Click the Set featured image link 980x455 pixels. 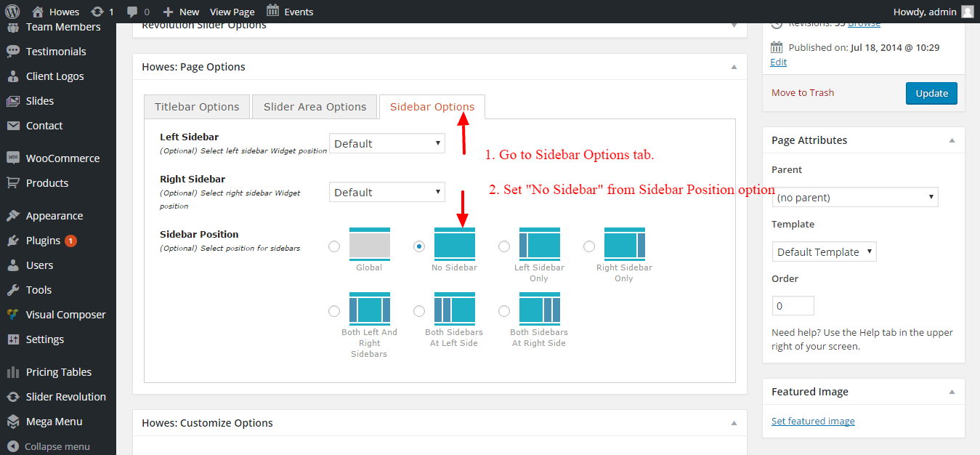(x=813, y=422)
